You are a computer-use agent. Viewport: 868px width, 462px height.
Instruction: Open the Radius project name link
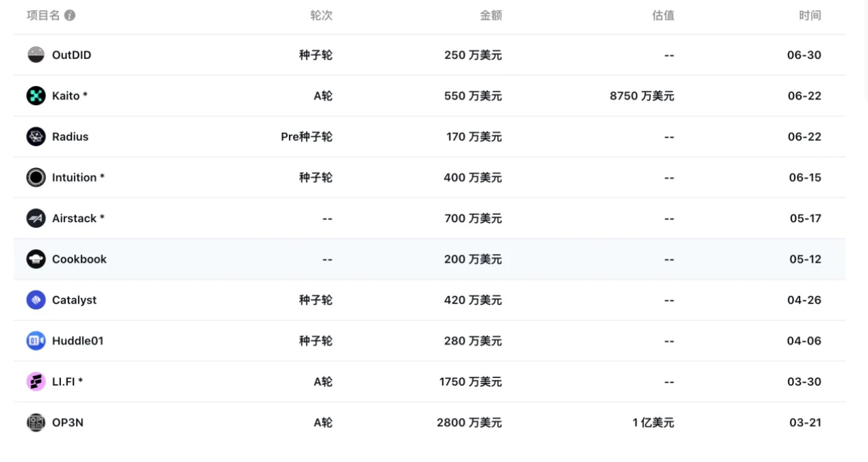71,136
